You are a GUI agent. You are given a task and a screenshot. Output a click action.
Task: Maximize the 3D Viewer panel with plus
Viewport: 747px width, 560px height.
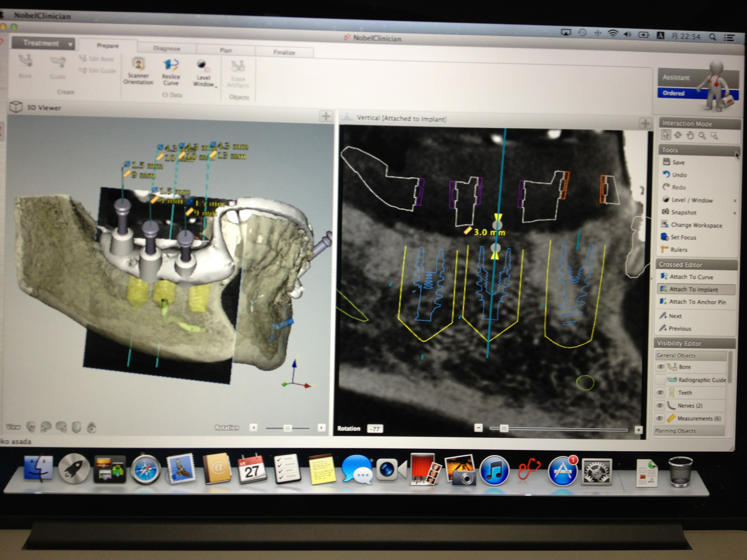326,116
